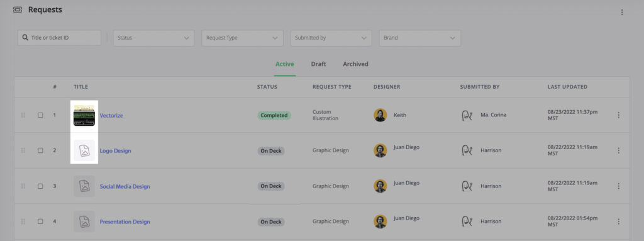This screenshot has width=644, height=241.
Task: Click Juan Diego's avatar in Presentation Design row
Action: (x=380, y=221)
